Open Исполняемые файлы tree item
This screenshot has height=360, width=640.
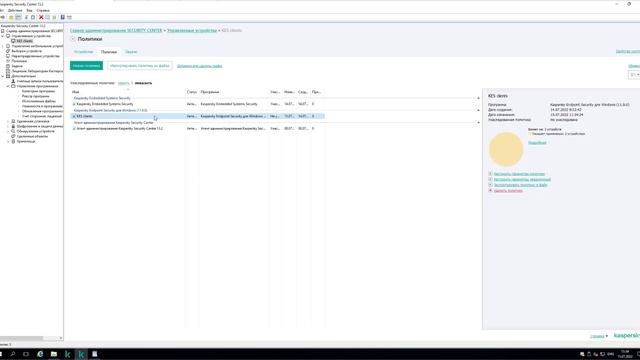point(39,101)
